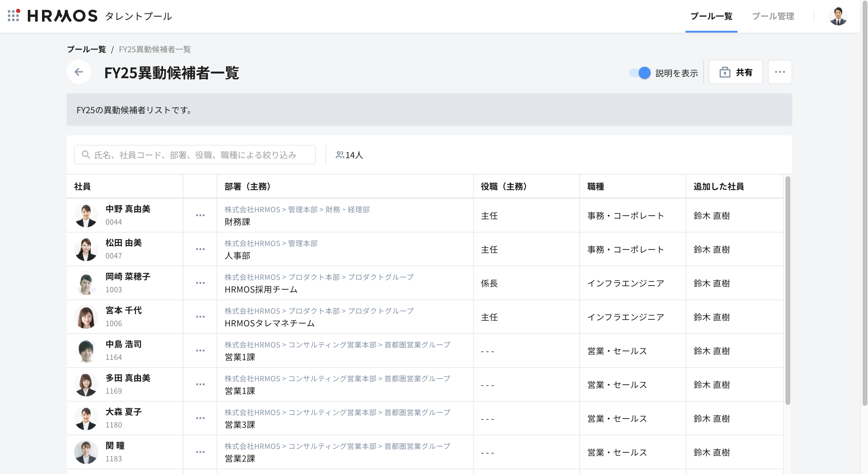
Task: Open the row menu dots for 中野 真由美
Action: coord(200,216)
